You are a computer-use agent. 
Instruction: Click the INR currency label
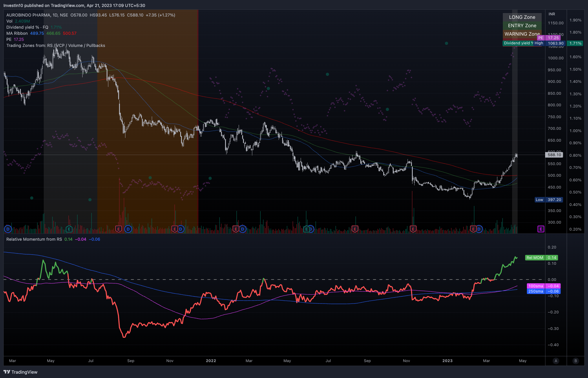point(552,14)
